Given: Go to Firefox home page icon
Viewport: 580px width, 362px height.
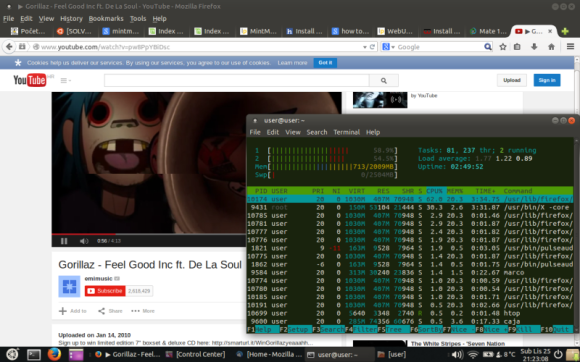Looking at the screenshot, I should pyautogui.click(x=551, y=47).
